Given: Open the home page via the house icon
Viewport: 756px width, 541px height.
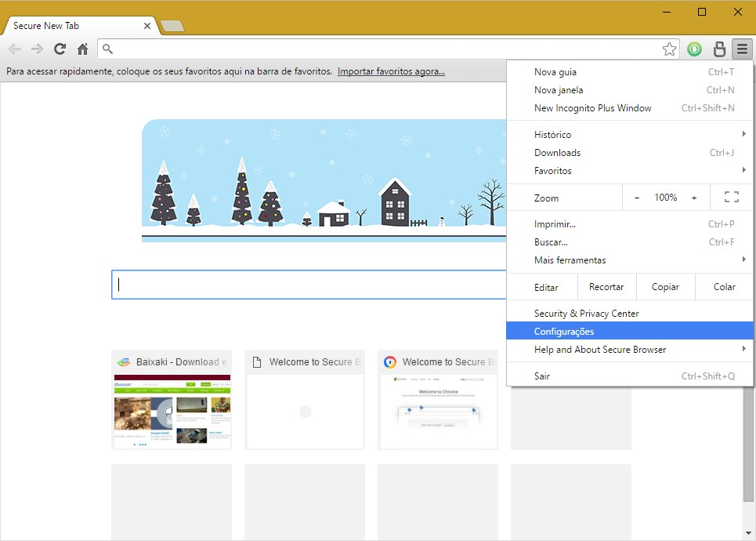Looking at the screenshot, I should click(83, 49).
